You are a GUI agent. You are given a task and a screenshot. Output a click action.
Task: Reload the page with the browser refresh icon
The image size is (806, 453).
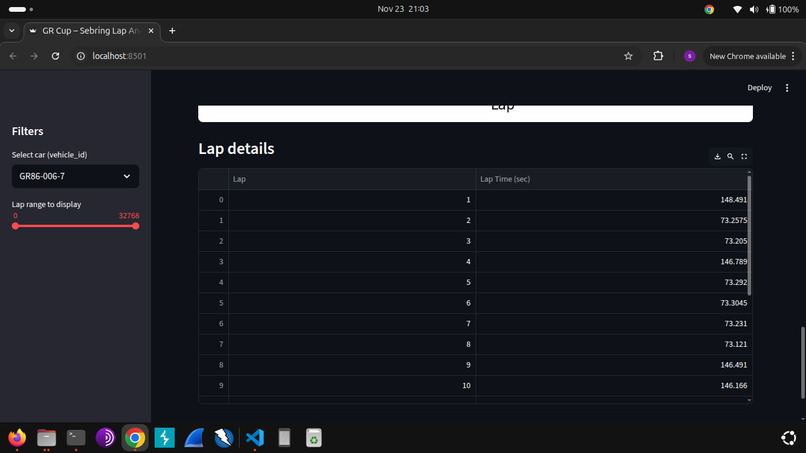point(56,56)
